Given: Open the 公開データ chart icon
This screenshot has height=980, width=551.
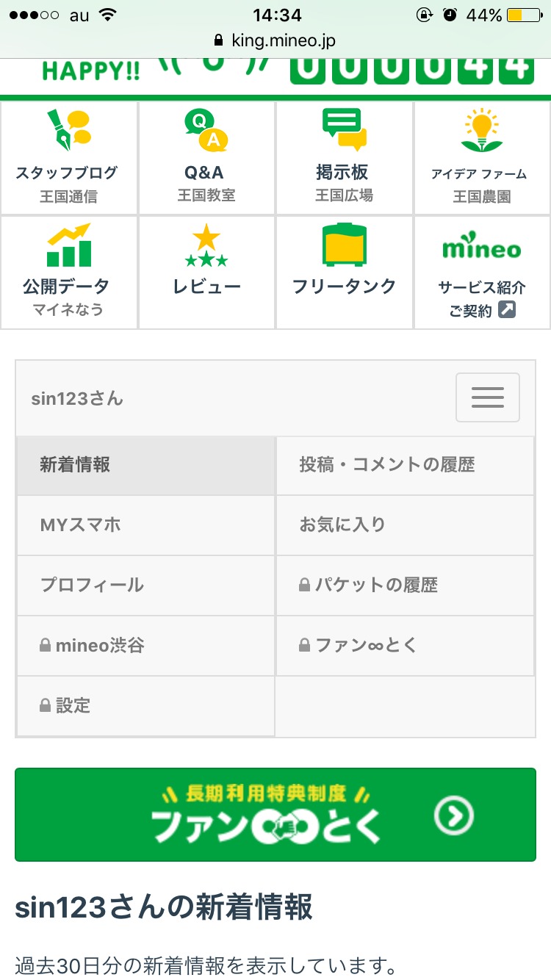Looking at the screenshot, I should tap(68, 245).
